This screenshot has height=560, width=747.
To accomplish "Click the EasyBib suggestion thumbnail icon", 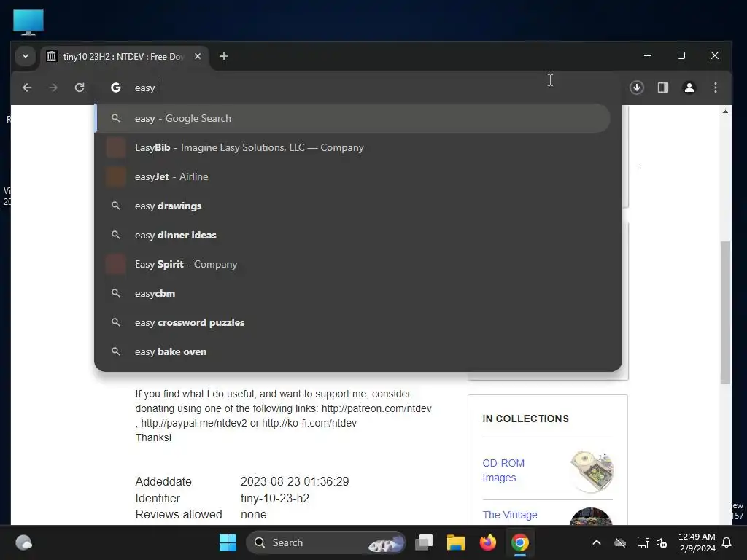I will click(x=116, y=147).
